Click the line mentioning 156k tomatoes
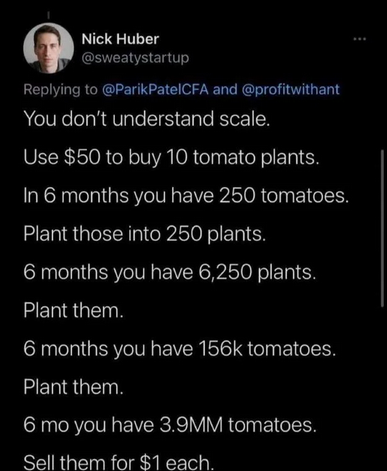 (179, 349)
